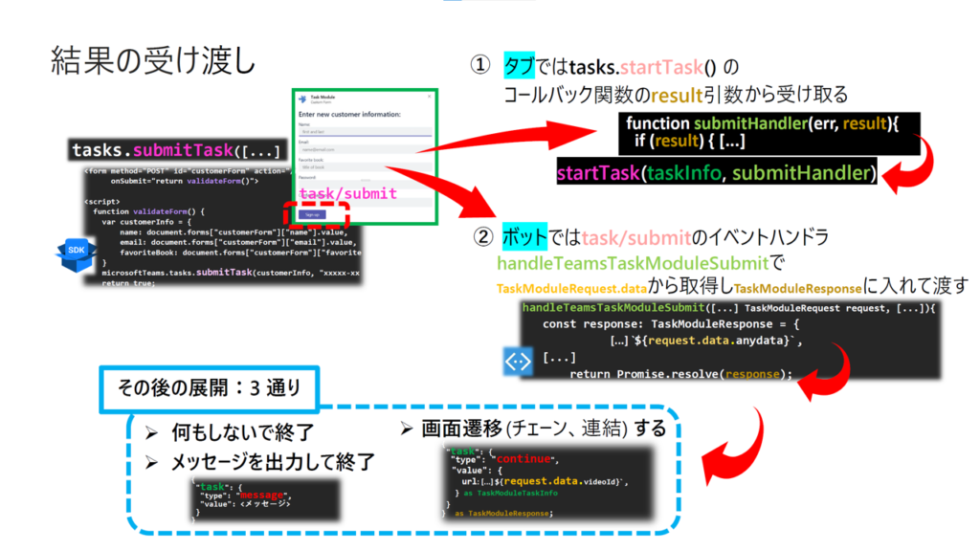Click the circled number ① marker

point(479,66)
